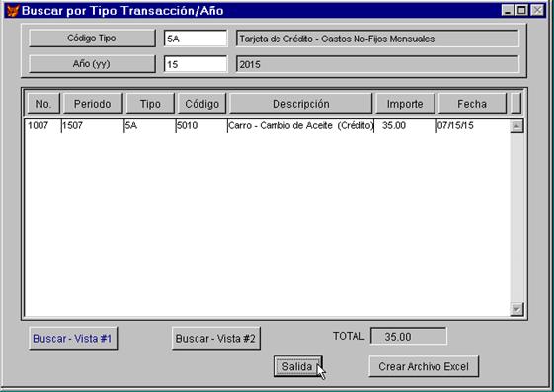Select Carro - Cambio de Aceite description
Screen dimensions: 554x392
tap(300, 125)
